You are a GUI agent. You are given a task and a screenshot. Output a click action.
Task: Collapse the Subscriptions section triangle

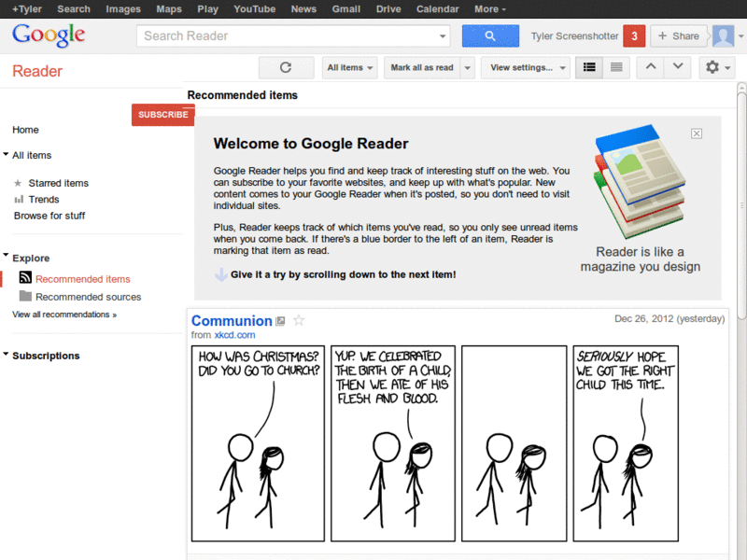pyautogui.click(x=6, y=354)
